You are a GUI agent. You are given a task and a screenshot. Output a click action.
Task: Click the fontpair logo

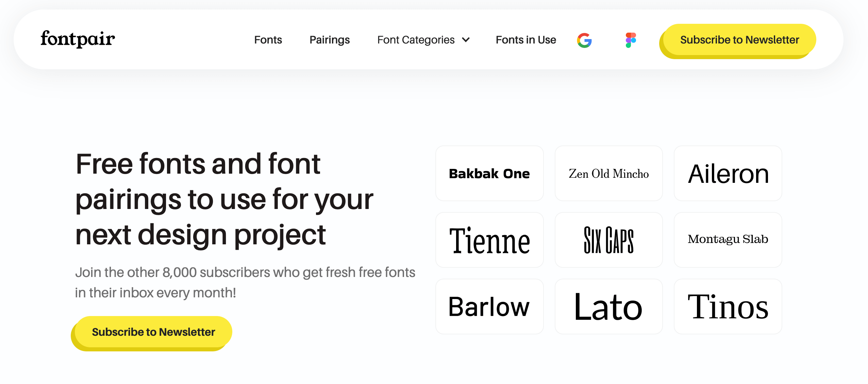[78, 39]
